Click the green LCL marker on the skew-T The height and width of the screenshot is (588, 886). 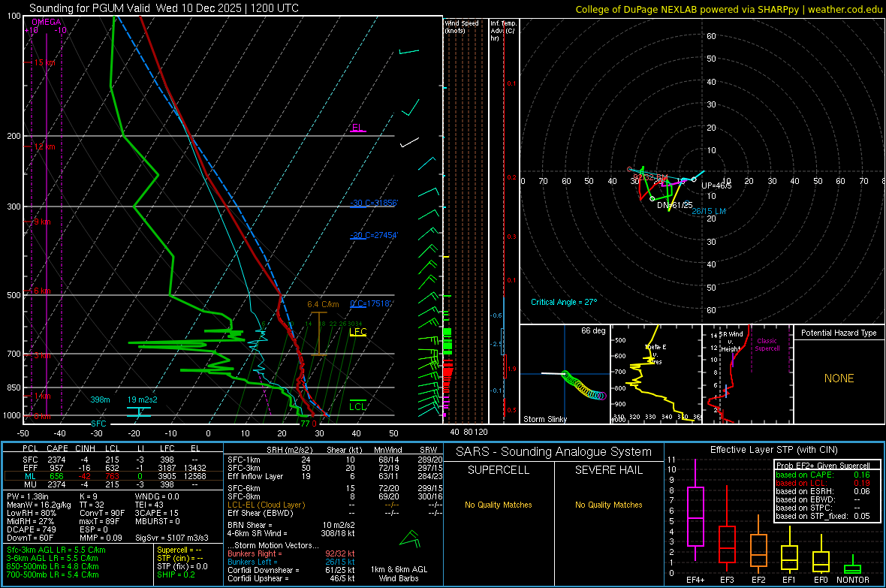pyautogui.click(x=357, y=406)
